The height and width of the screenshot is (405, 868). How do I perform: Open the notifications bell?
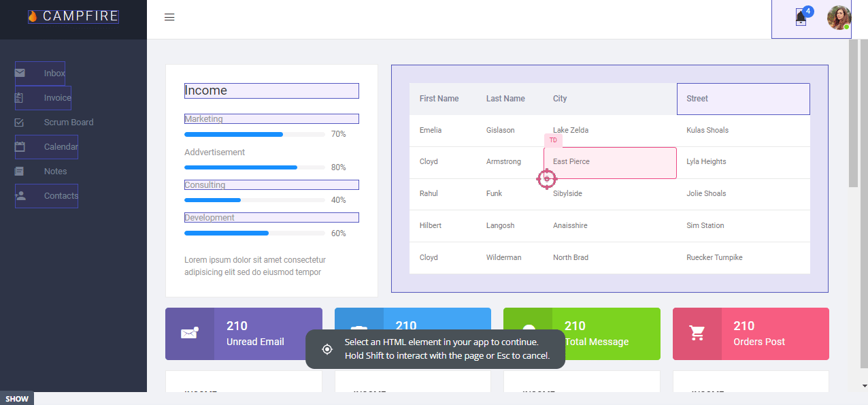point(801,18)
